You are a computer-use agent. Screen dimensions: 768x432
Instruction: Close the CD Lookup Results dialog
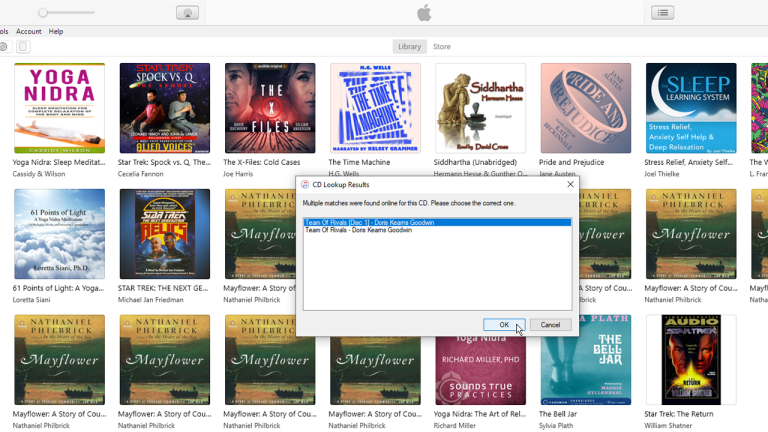click(570, 185)
